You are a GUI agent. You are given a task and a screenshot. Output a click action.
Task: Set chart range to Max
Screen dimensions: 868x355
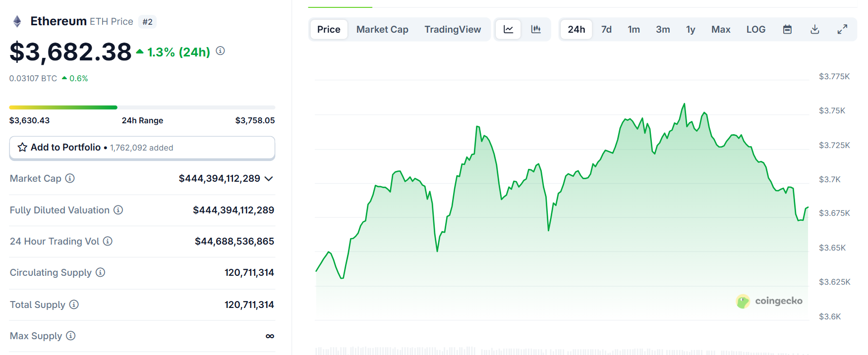[x=721, y=29]
